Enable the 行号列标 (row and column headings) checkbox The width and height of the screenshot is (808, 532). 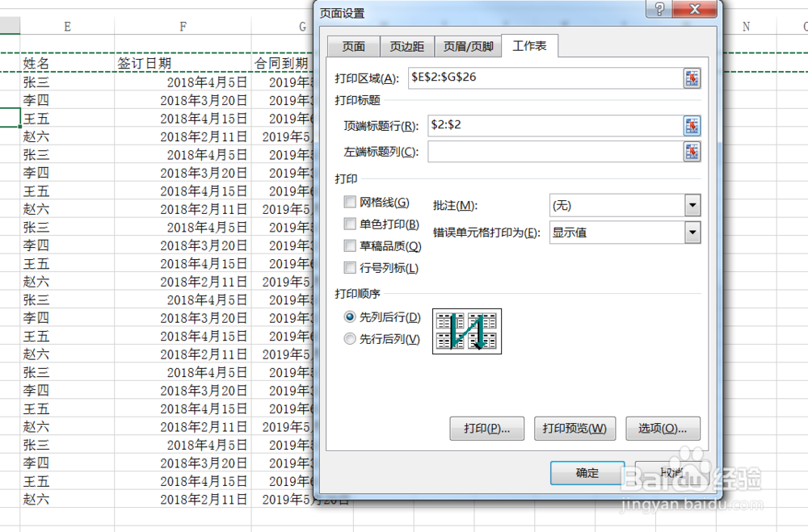click(350, 267)
